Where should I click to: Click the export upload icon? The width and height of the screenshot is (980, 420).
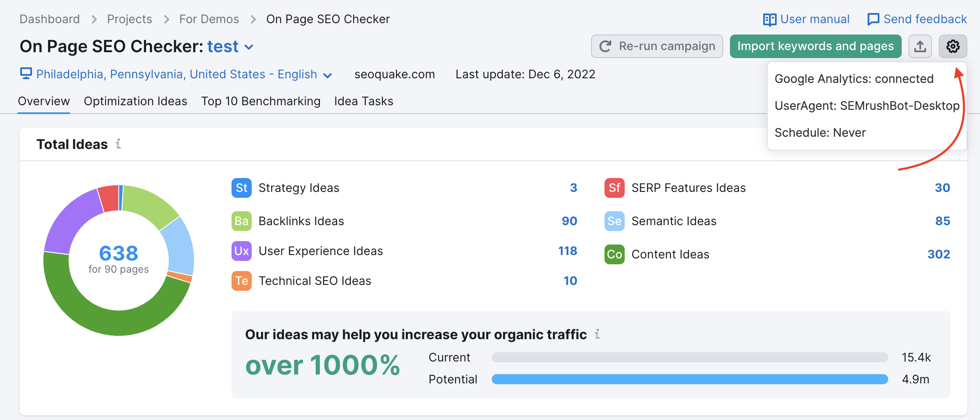coord(920,46)
